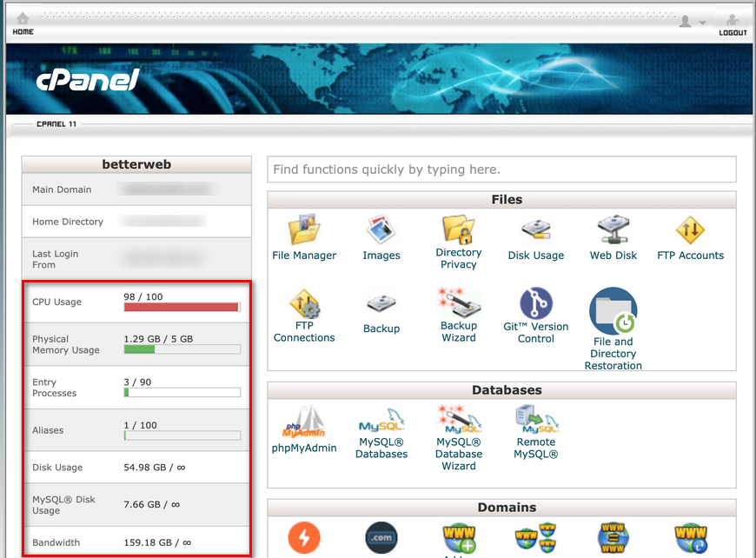Screen dimensions: 756x558
Task: Open the user account dropdown arrow
Action: 702,23
